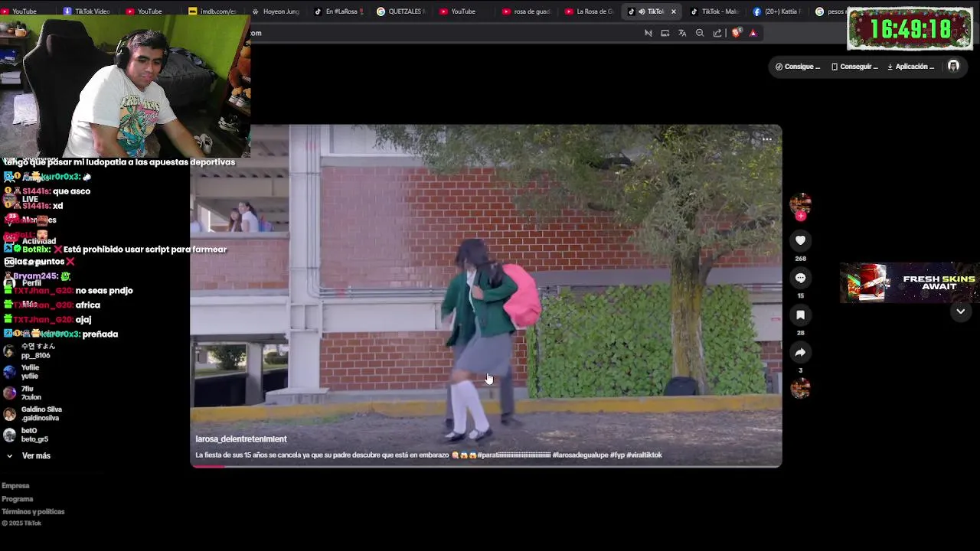
Task: Switch to the imdb.com tab
Action: click(x=212, y=11)
